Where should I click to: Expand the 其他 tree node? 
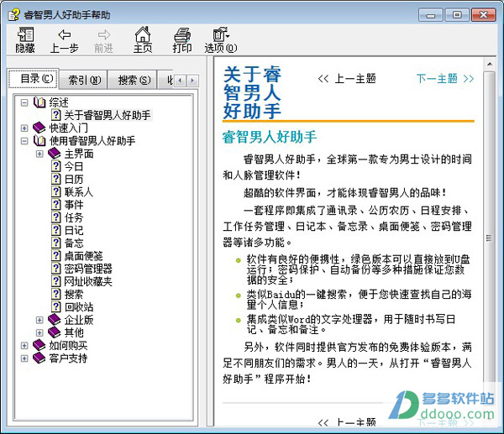pyautogui.click(x=39, y=332)
